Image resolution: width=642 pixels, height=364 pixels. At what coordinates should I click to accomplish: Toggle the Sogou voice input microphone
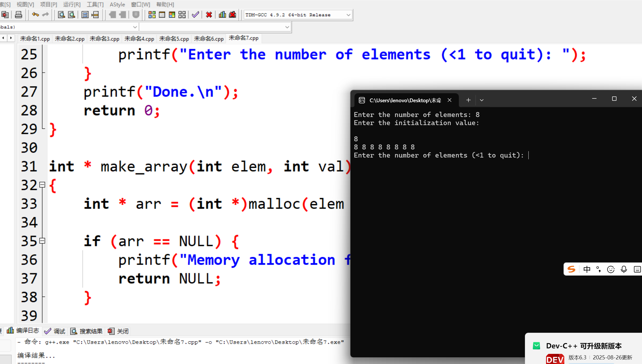tap(624, 269)
